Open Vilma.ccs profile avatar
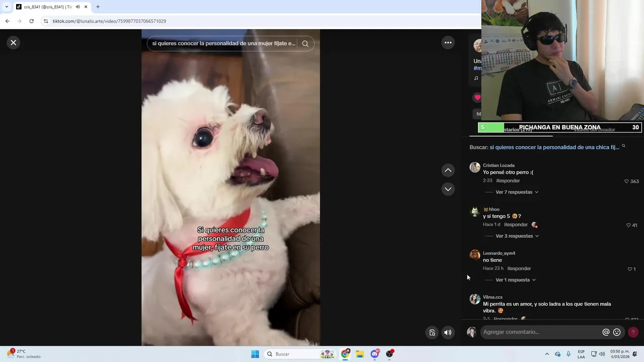Screen dimensions: 644x362 pos(475,299)
